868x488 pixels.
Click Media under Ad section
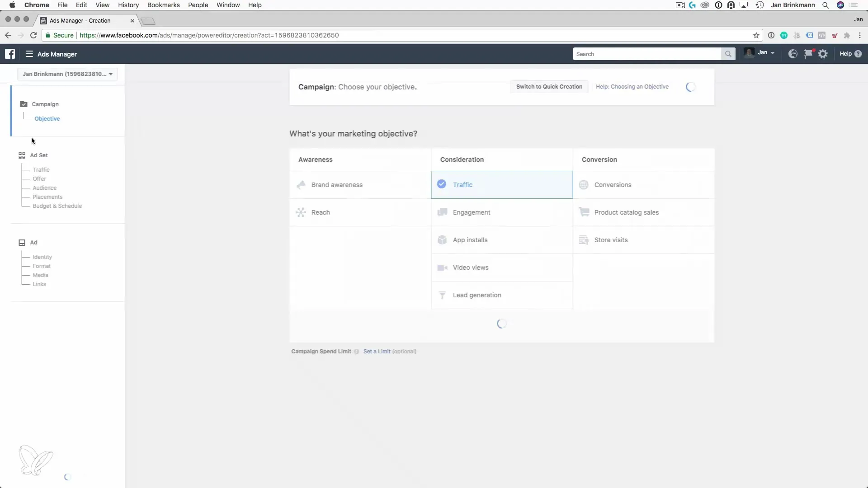40,275
